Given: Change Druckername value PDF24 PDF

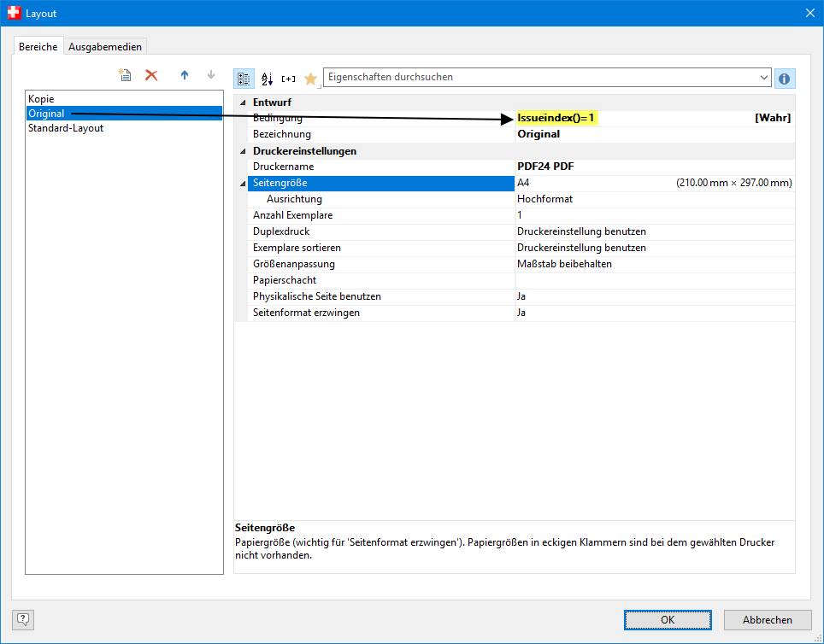Looking at the screenshot, I should tap(655, 167).
